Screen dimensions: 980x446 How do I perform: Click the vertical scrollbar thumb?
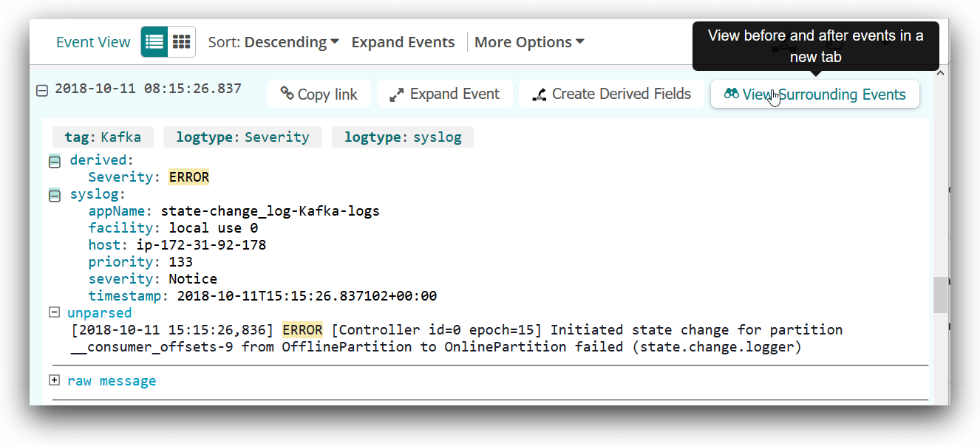click(x=939, y=295)
